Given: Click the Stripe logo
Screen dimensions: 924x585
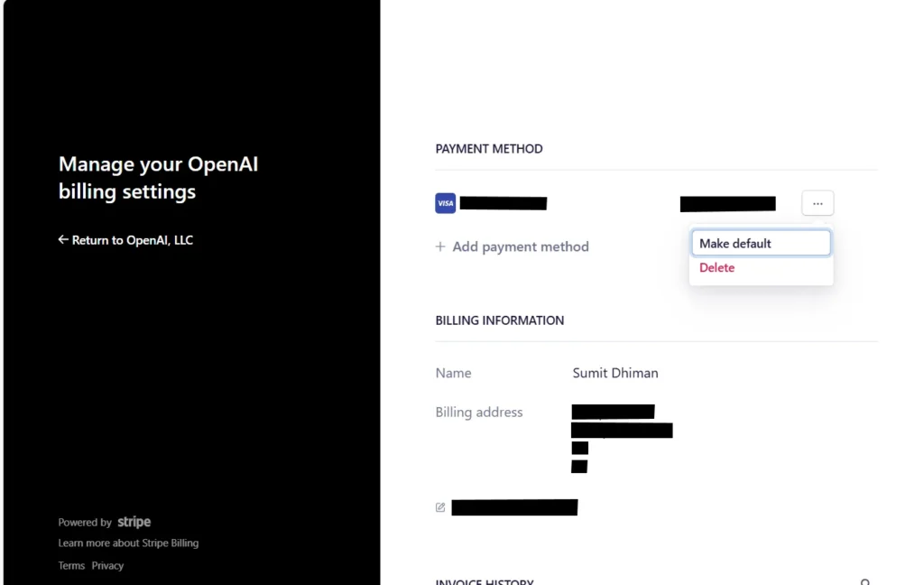Looking at the screenshot, I should (134, 522).
